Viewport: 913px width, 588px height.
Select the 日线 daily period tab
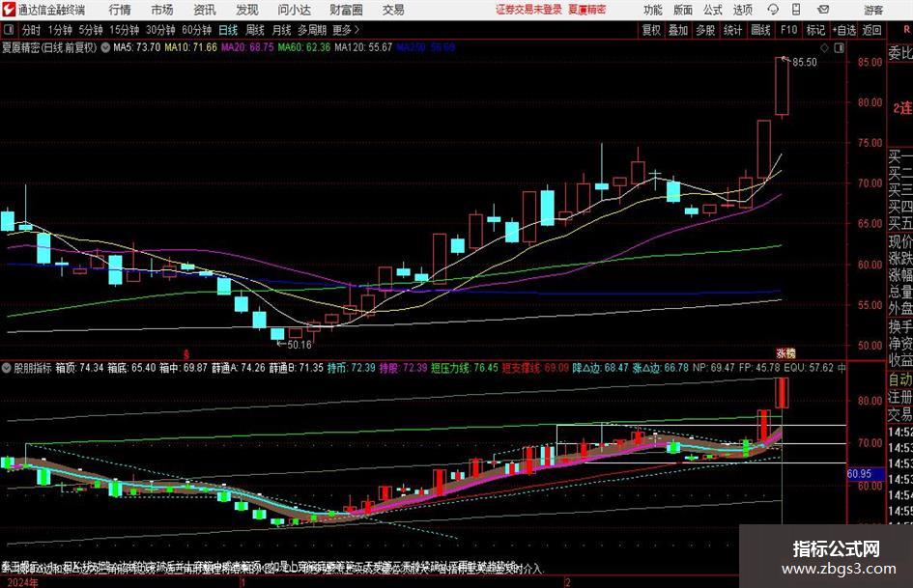click(228, 30)
